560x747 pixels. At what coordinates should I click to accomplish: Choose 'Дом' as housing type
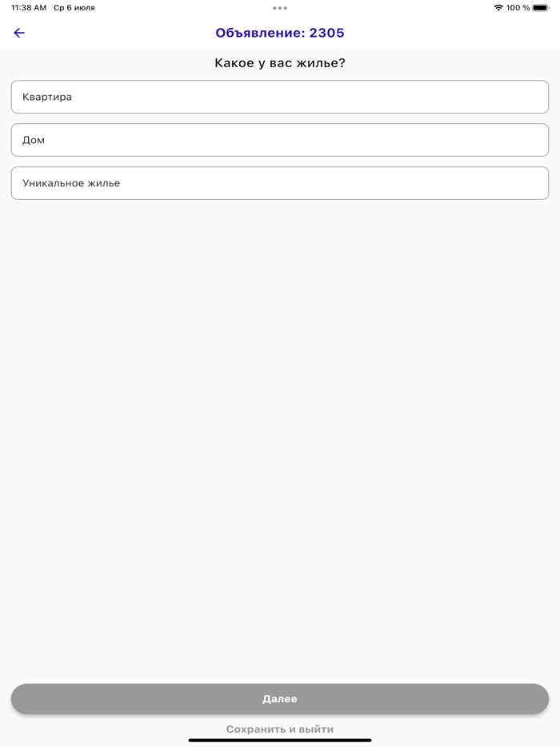280,140
